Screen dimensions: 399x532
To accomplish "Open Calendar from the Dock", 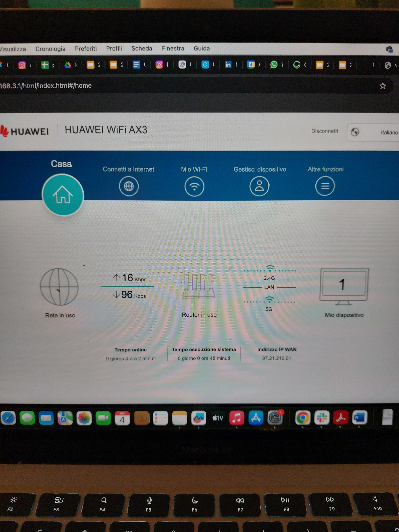I will tap(122, 418).
